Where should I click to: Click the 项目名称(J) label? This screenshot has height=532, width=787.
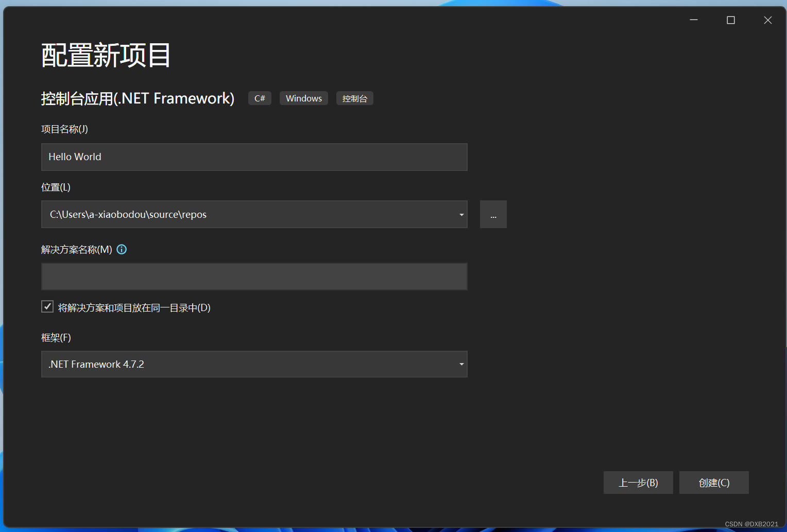[64, 129]
